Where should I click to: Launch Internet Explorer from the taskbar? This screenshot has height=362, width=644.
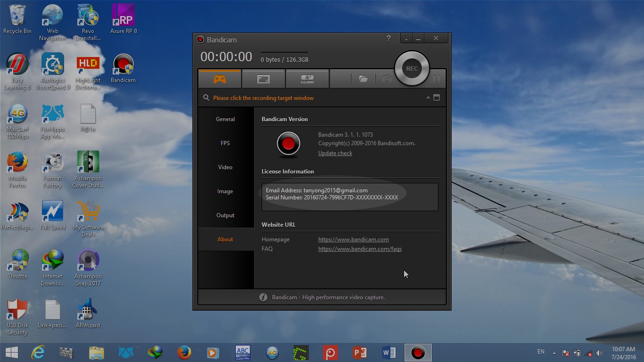(x=38, y=352)
